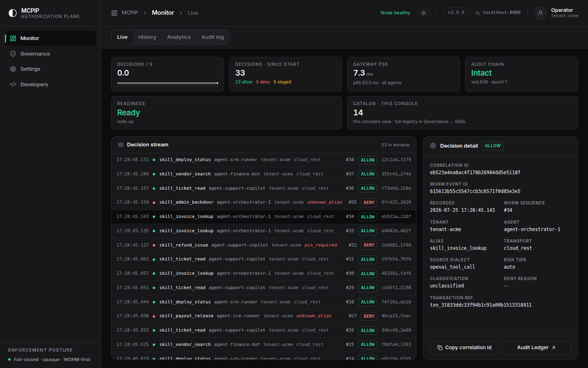Select decision row #37 skill_vendor_search
588x368 pixels.
coord(264,174)
